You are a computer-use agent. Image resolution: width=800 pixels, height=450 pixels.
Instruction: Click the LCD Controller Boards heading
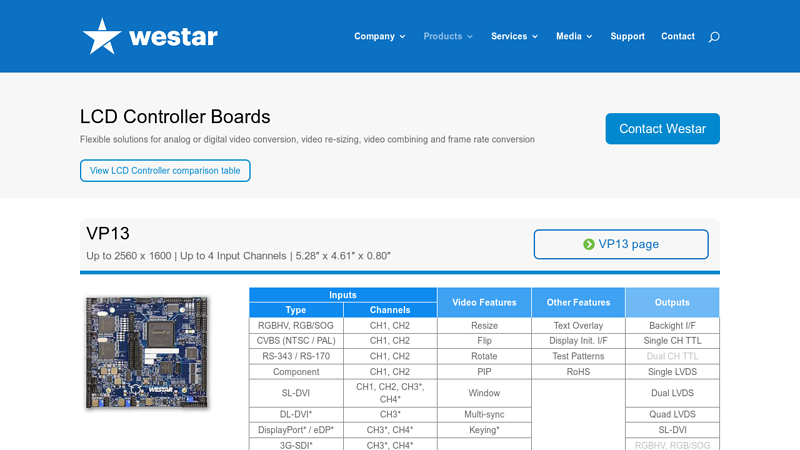pos(175,117)
